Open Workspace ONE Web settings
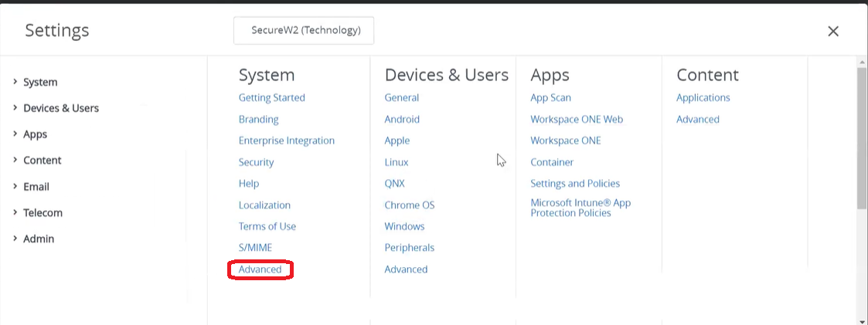The height and width of the screenshot is (325, 868). tap(577, 120)
